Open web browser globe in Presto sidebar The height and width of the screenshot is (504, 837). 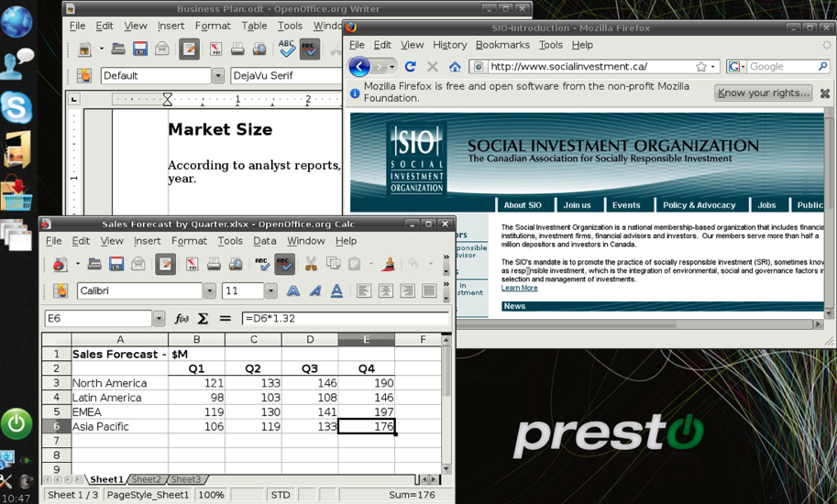point(16,21)
